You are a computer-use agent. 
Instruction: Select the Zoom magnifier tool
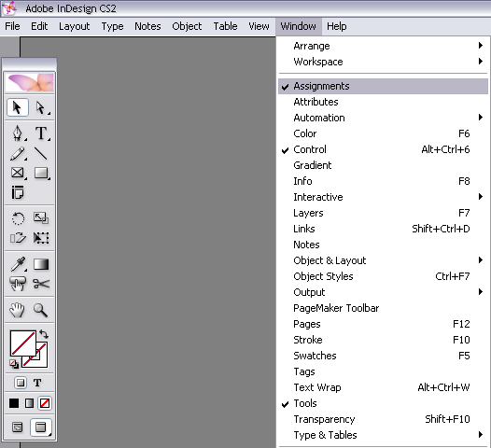(41, 310)
